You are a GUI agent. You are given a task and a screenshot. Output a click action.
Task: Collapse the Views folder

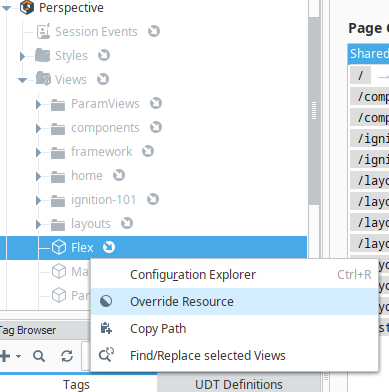[22, 80]
